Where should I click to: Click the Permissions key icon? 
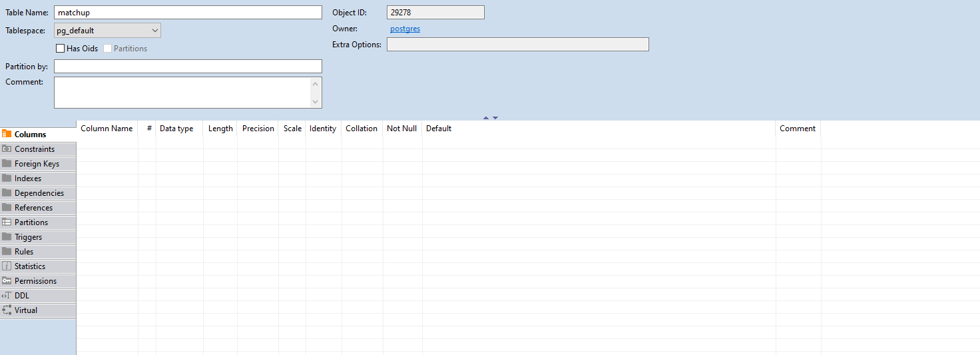coord(7,280)
